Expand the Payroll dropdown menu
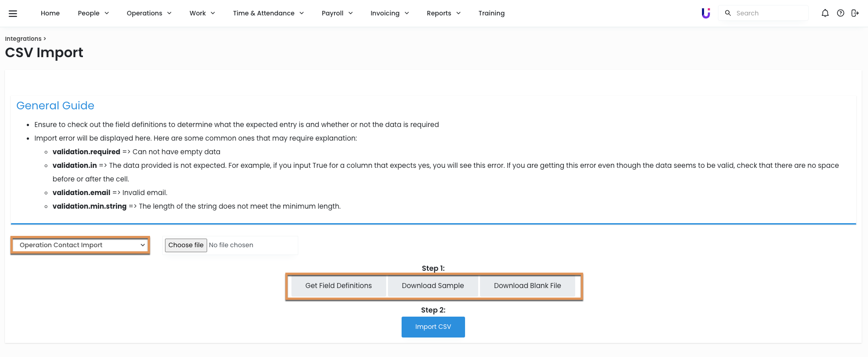This screenshot has width=868, height=357. pyautogui.click(x=337, y=13)
